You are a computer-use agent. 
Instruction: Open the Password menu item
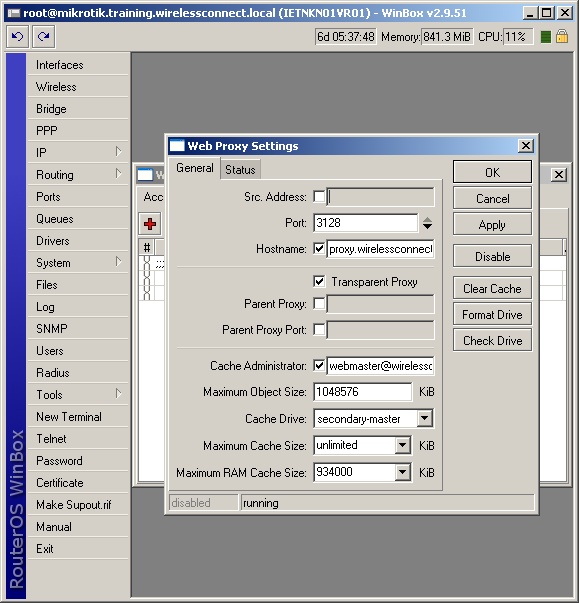78,461
